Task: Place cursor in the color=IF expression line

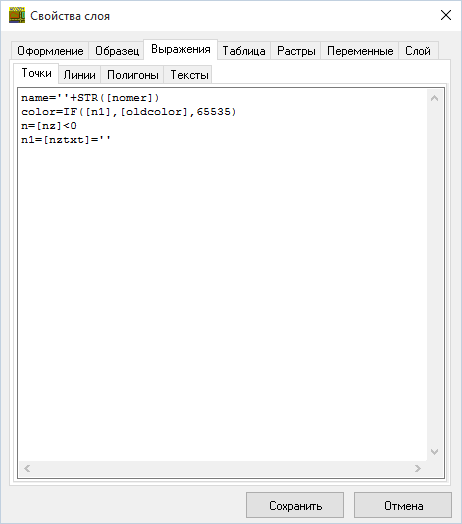Action: click(129, 112)
